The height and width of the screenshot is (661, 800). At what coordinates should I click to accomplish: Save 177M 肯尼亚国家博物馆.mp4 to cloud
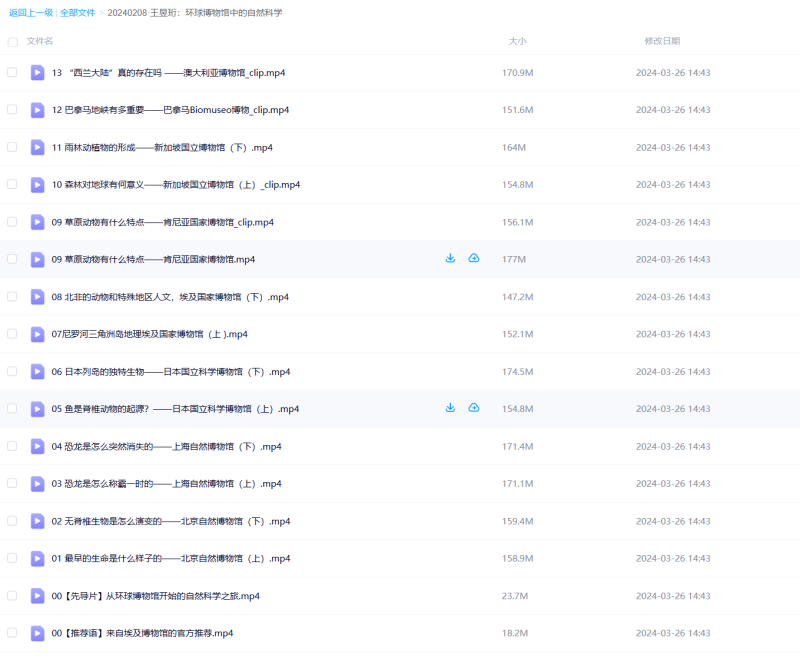pyautogui.click(x=474, y=259)
